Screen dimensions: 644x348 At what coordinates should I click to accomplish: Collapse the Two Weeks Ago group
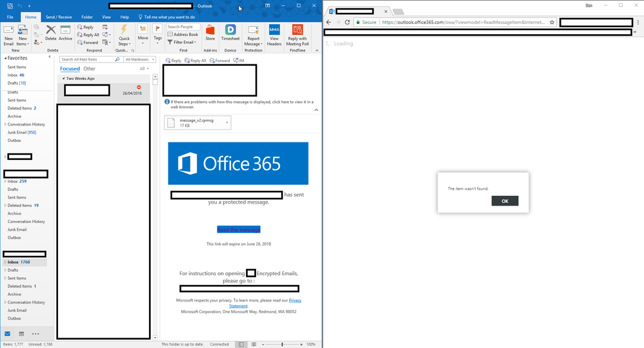tap(64, 79)
